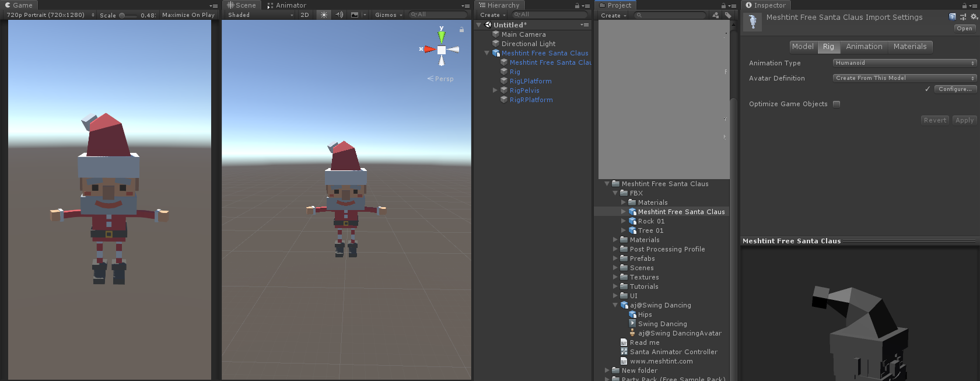The image size is (980, 381).
Task: Select Read me text file
Action: (644, 342)
